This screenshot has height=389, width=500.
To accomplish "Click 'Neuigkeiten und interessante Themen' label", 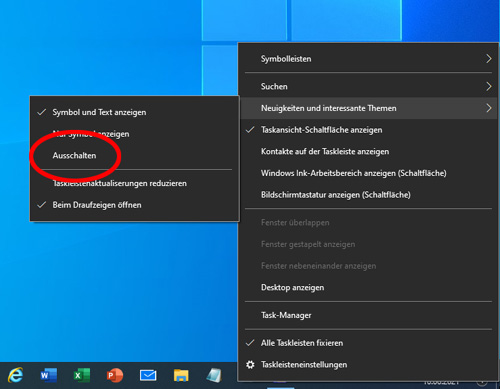I will tap(329, 108).
